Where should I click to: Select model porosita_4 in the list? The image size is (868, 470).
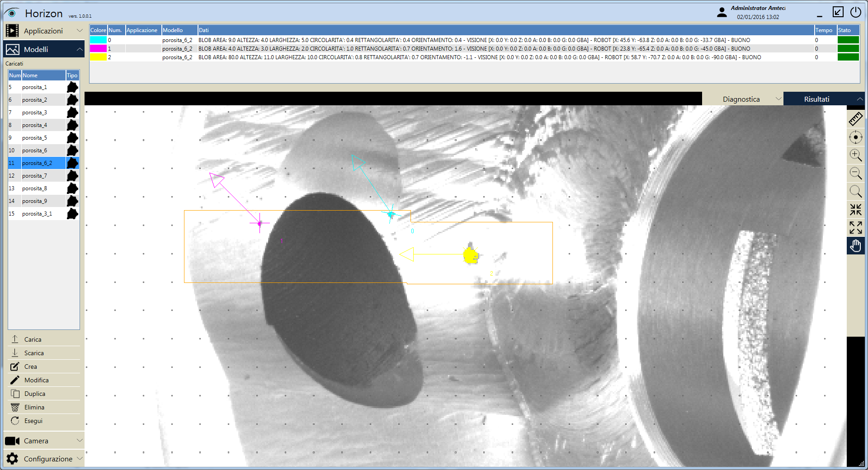(x=43, y=125)
